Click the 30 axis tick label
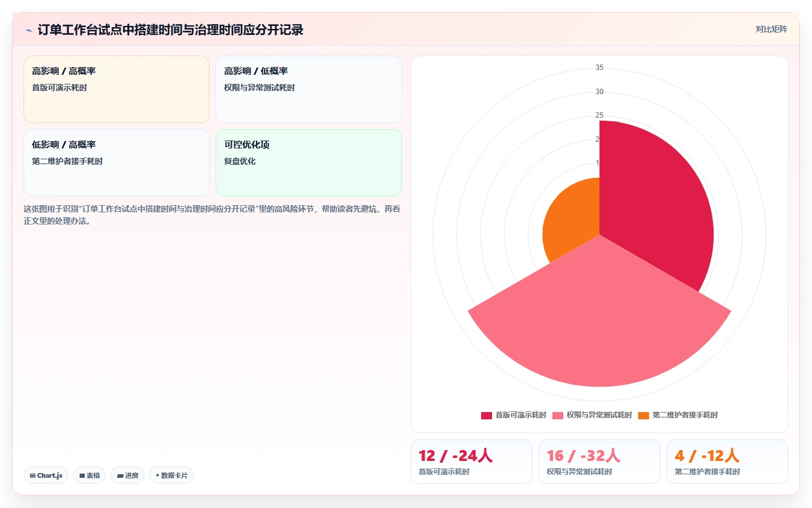The height and width of the screenshot is (508, 812). (x=599, y=92)
